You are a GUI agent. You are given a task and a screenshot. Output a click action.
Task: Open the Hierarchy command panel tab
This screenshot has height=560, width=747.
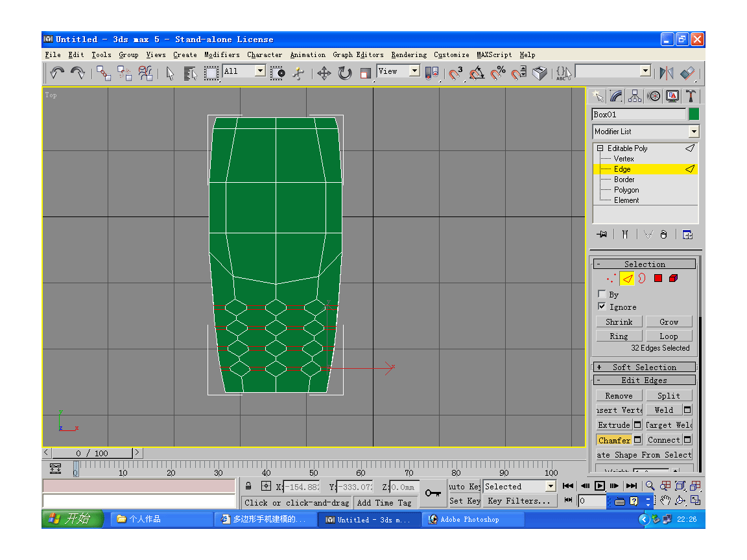(635, 97)
